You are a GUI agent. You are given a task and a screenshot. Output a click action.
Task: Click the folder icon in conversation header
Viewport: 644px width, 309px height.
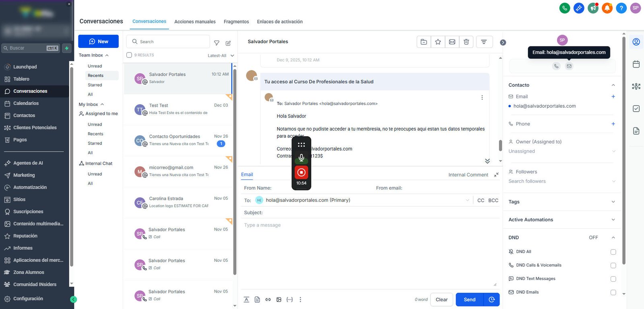424,42
